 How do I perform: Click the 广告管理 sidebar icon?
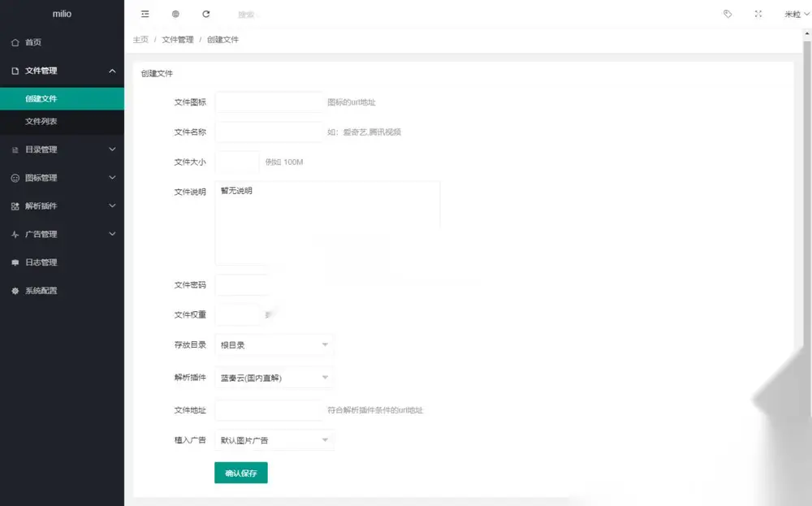coord(15,234)
